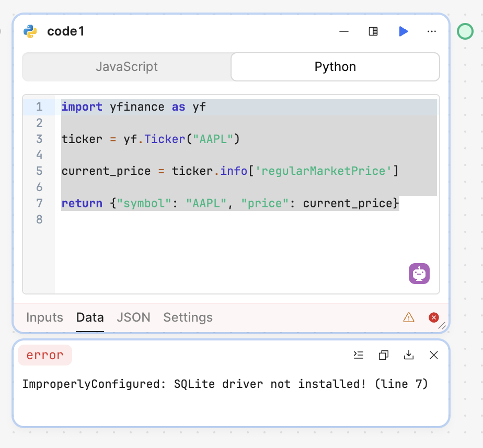Download the error output
Image resolution: width=483 pixels, height=448 pixels.
(408, 355)
